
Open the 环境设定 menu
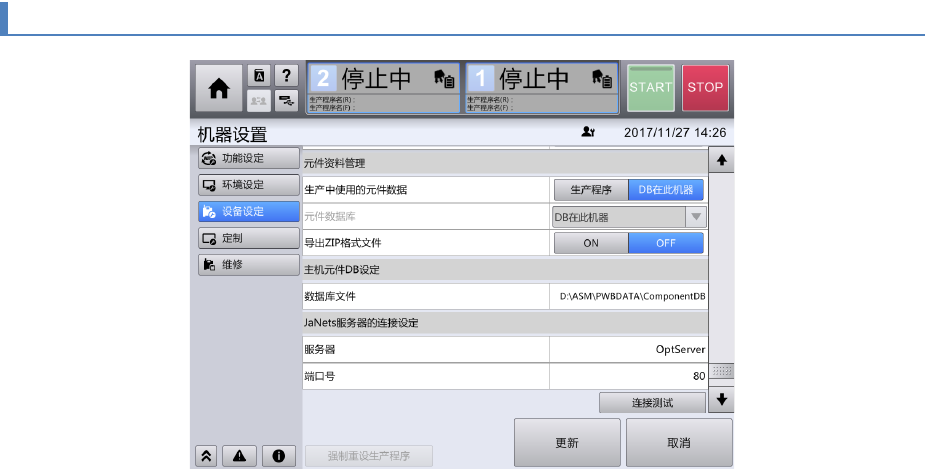click(249, 185)
